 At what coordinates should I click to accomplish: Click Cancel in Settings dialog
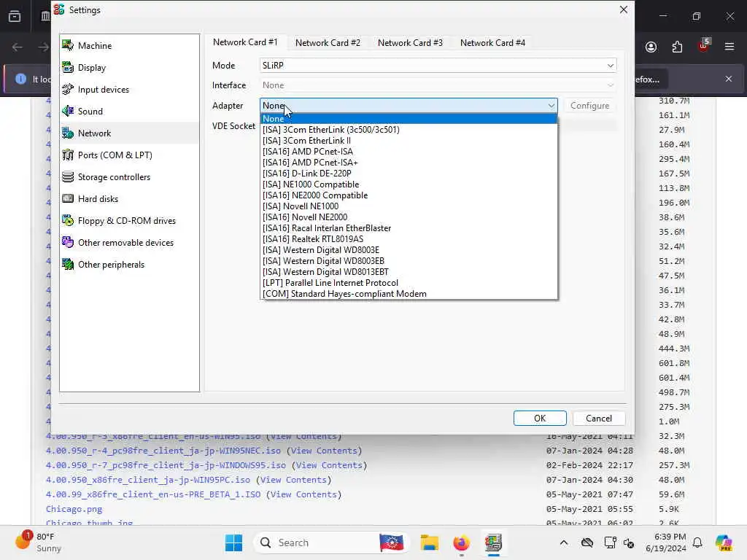pos(598,418)
